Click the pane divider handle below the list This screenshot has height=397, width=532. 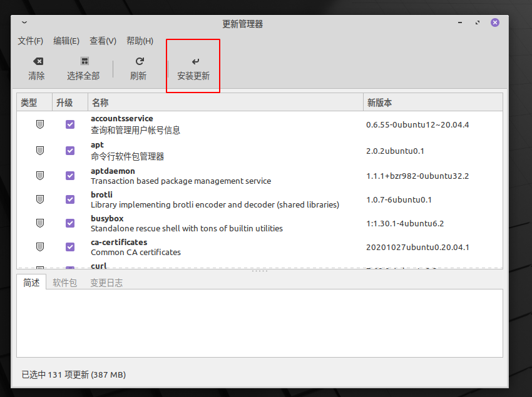tap(260, 271)
